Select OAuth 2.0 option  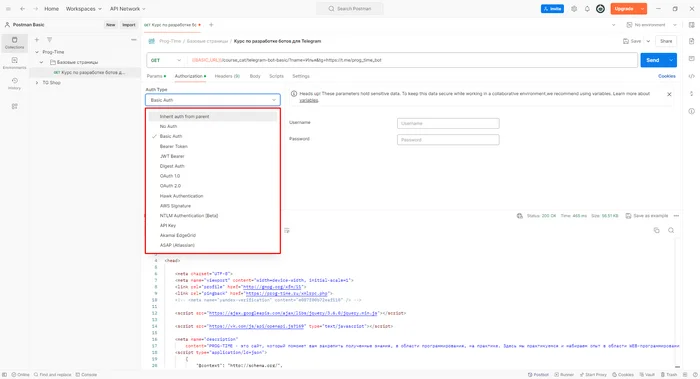(x=213, y=186)
